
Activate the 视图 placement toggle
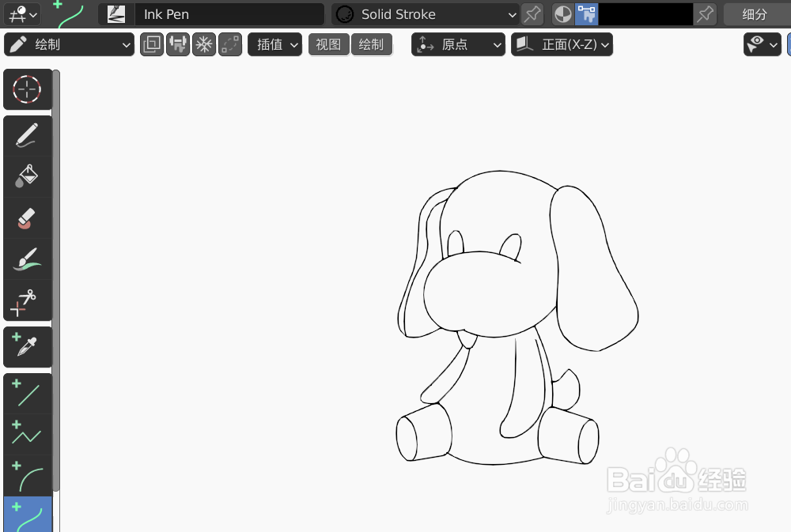click(328, 44)
